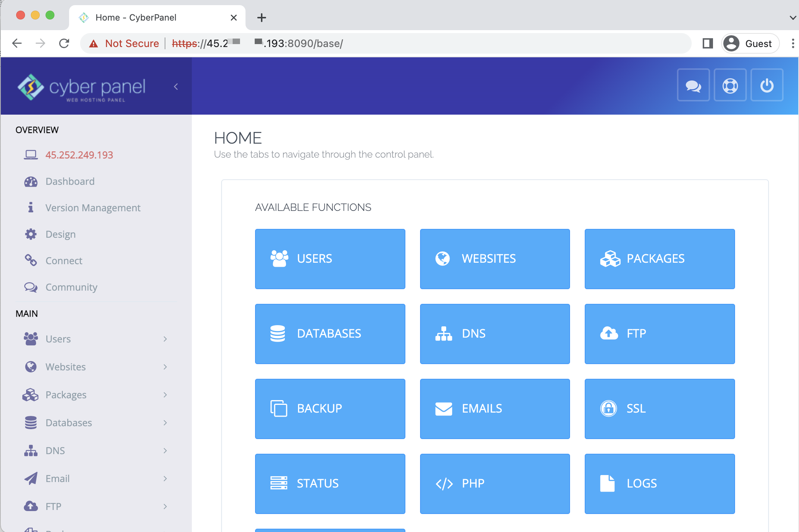Image resolution: width=799 pixels, height=532 pixels.
Task: Collapse the sidebar with the left chevron
Action: coord(176,86)
